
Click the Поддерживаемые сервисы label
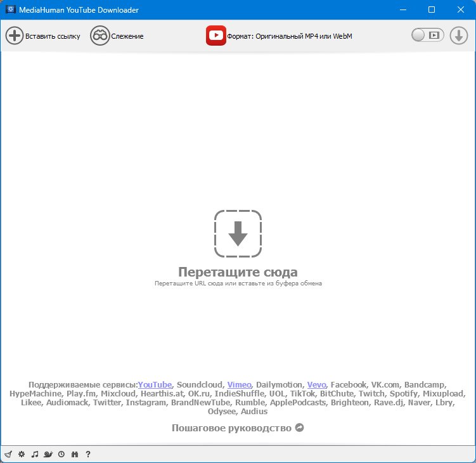point(83,384)
